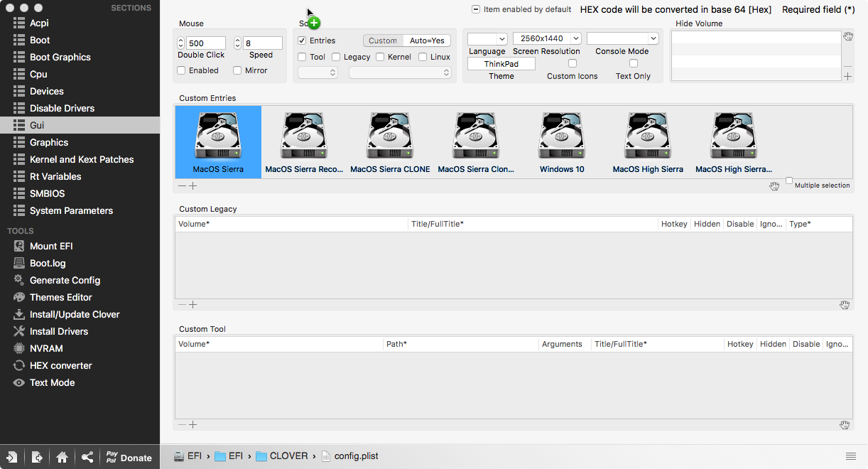Select the MacOS High Sierra drive icon
This screenshot has height=469, width=868.
point(648,136)
